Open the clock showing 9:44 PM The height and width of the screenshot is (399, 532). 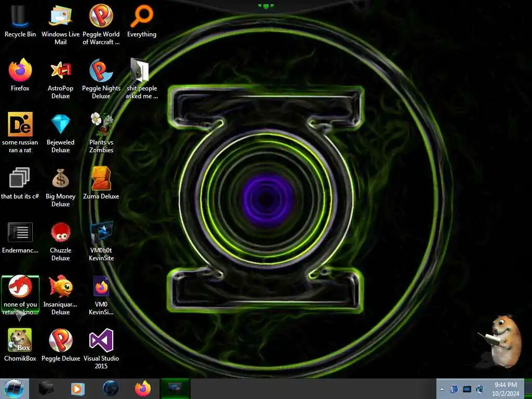click(x=506, y=389)
